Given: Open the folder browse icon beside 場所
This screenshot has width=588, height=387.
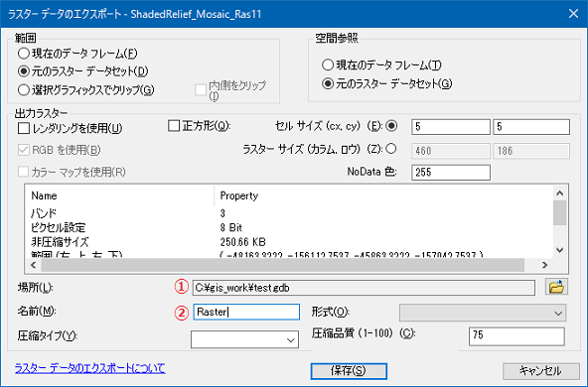Looking at the screenshot, I should click(x=556, y=287).
